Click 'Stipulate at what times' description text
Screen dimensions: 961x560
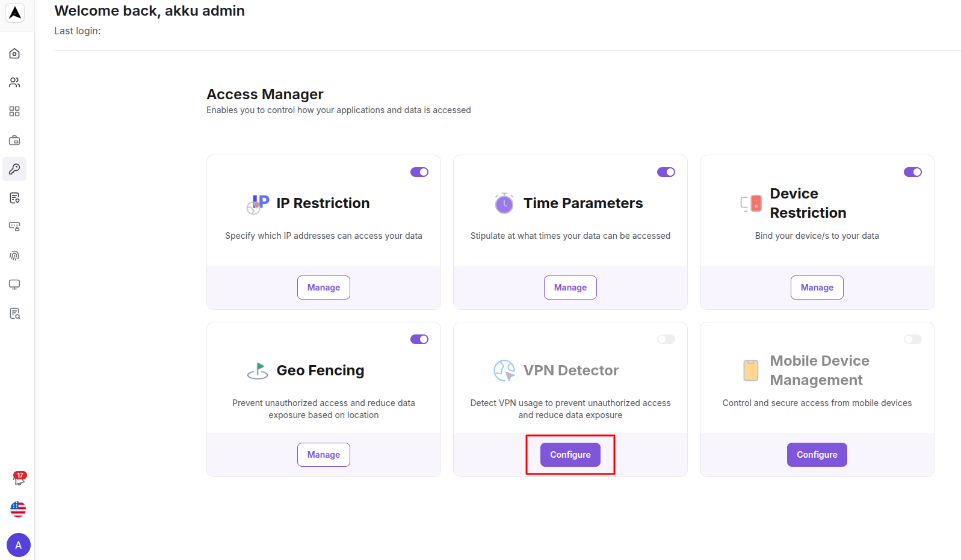point(570,236)
